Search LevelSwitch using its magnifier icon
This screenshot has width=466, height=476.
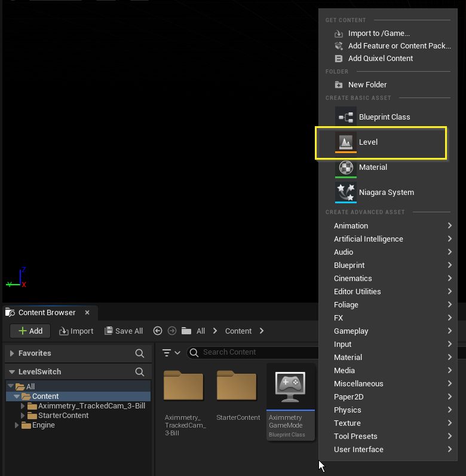pos(140,371)
